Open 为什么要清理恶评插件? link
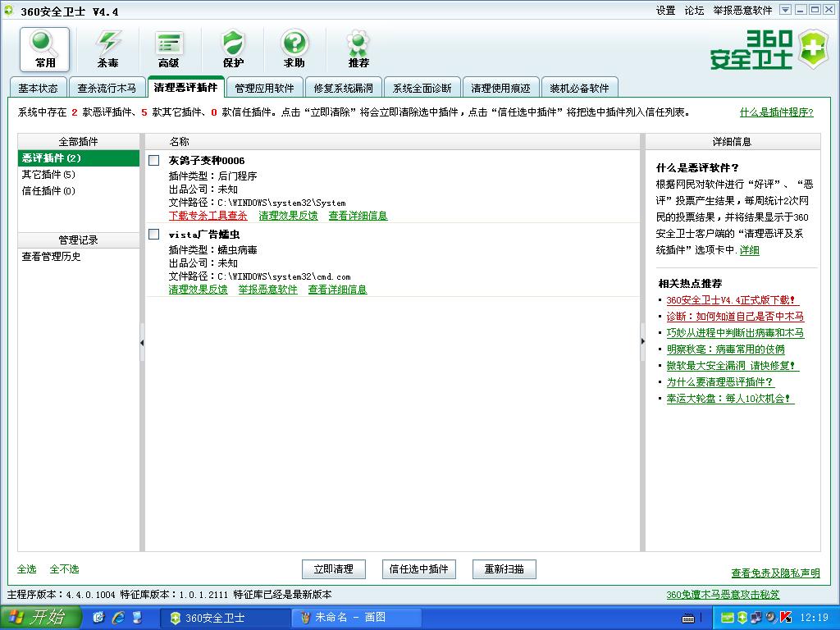This screenshot has height=630, width=840. 720,382
